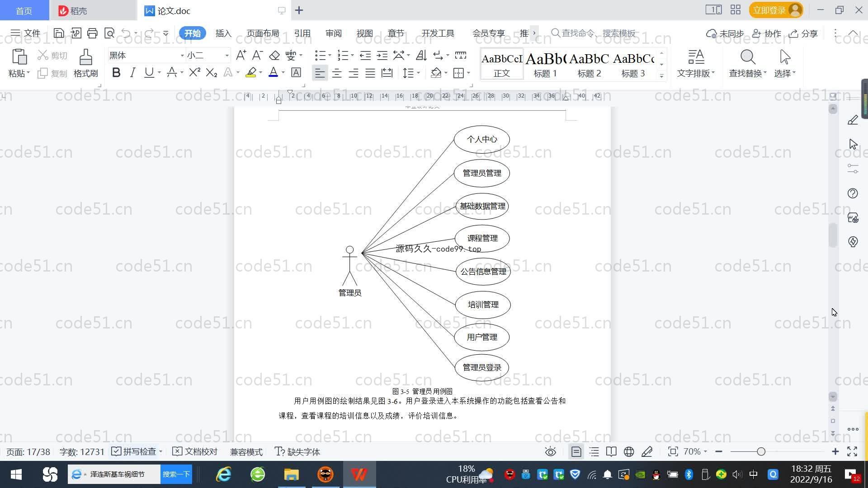Open Find and Replace magnifier
The height and width of the screenshot is (488, 868).
pyautogui.click(x=748, y=57)
